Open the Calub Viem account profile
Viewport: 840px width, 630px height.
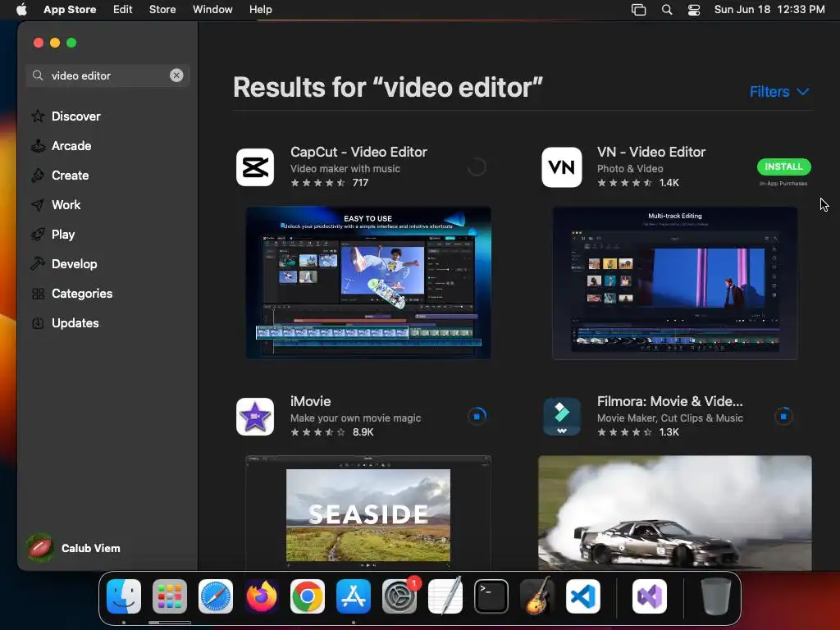pos(74,548)
